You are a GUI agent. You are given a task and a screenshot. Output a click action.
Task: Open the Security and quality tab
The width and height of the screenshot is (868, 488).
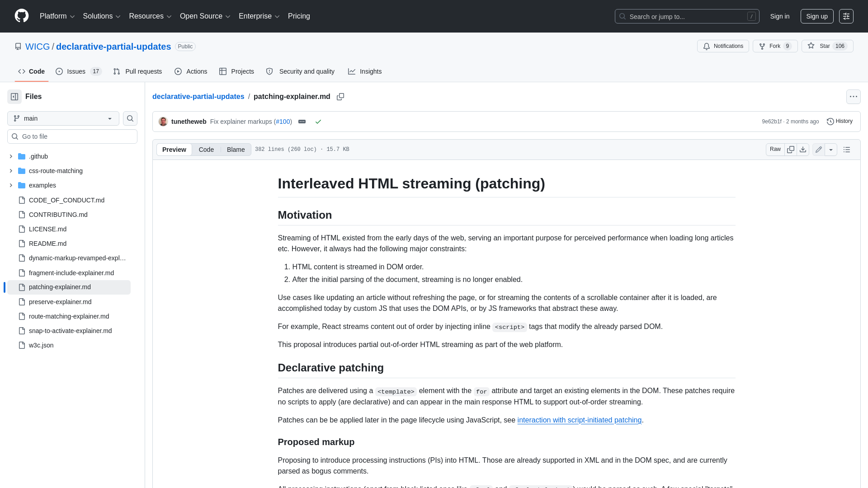click(x=300, y=71)
